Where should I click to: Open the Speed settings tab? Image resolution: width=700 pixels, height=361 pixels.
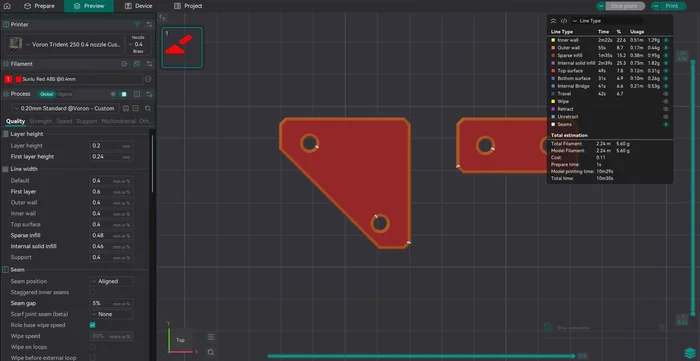pyautogui.click(x=64, y=121)
